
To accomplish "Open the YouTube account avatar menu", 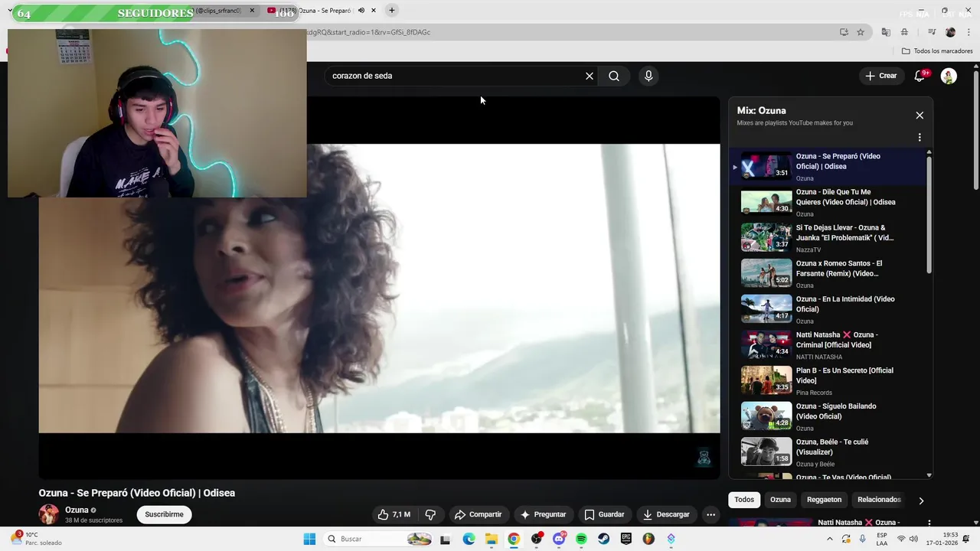I will [949, 76].
